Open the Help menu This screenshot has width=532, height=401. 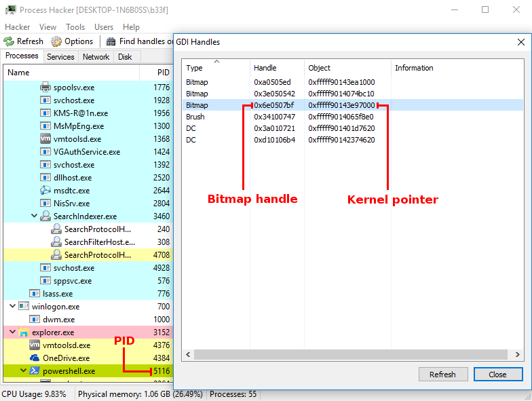point(132,27)
